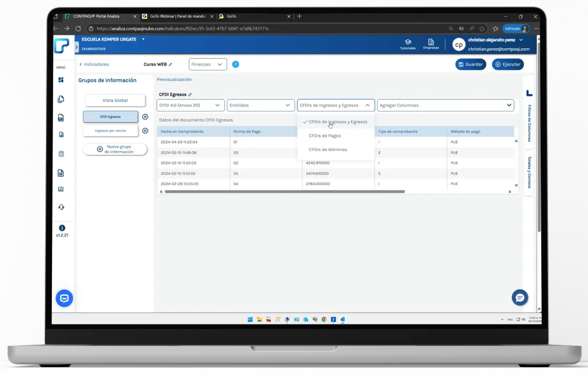Click the CONTPAQi logo

pyautogui.click(x=61, y=46)
